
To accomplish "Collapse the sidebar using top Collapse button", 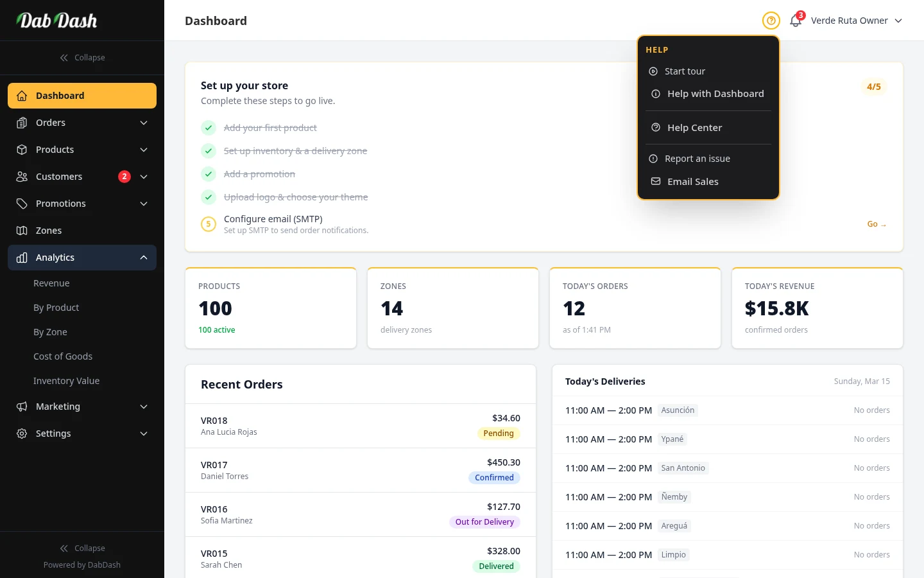I will coord(82,58).
